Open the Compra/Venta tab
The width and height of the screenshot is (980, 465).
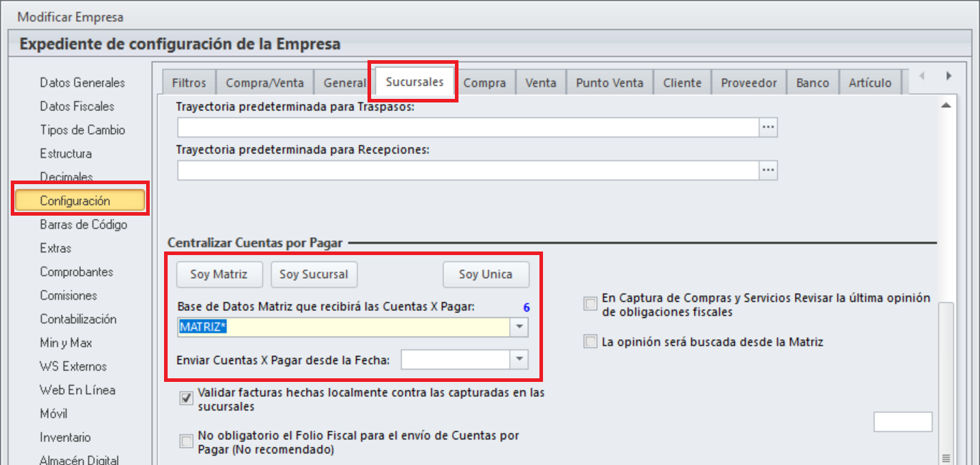[x=264, y=82]
